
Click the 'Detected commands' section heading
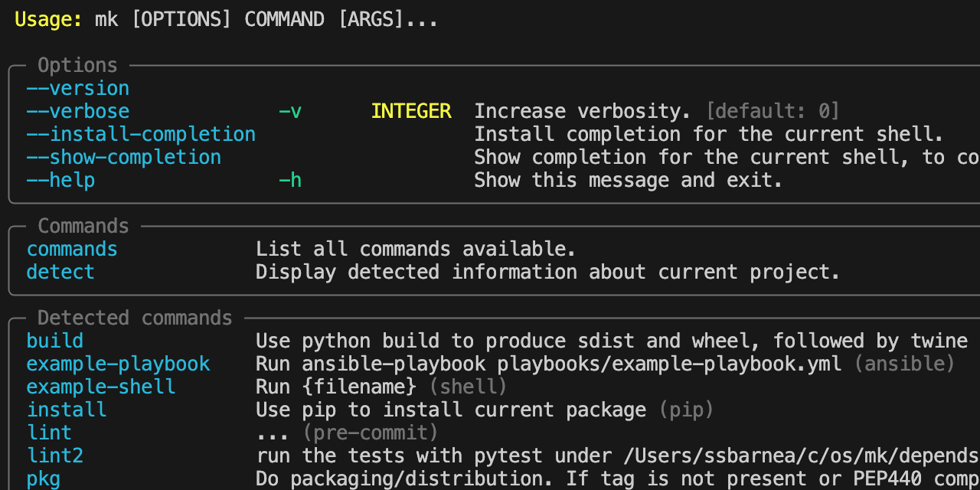tap(135, 318)
